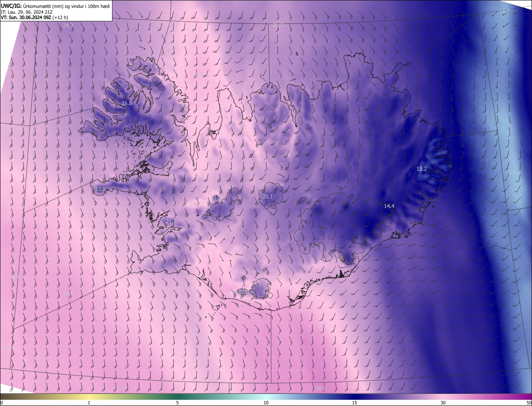Click the 11.7 value label
The height and width of the screenshot is (406, 532).
(x=504, y=11)
